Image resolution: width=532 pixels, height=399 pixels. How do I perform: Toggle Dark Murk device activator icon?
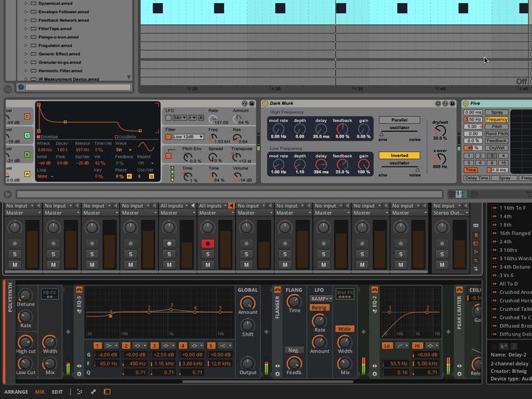point(265,103)
